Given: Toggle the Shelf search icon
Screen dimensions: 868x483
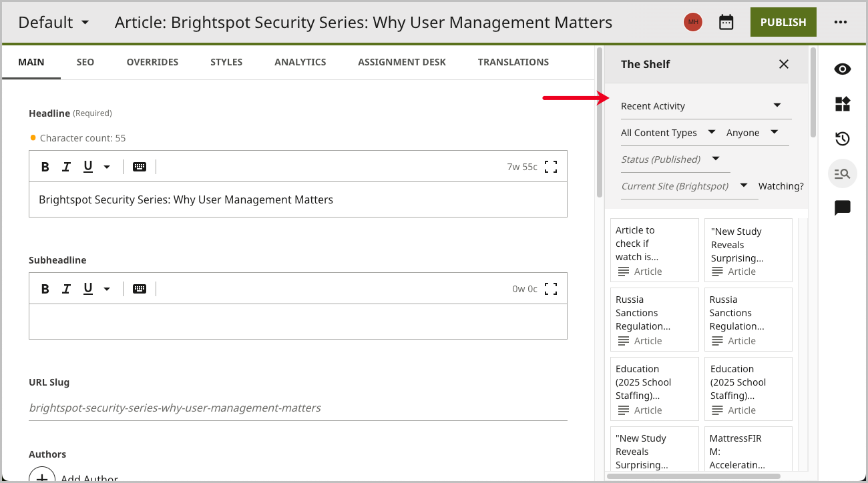Looking at the screenshot, I should 843,173.
